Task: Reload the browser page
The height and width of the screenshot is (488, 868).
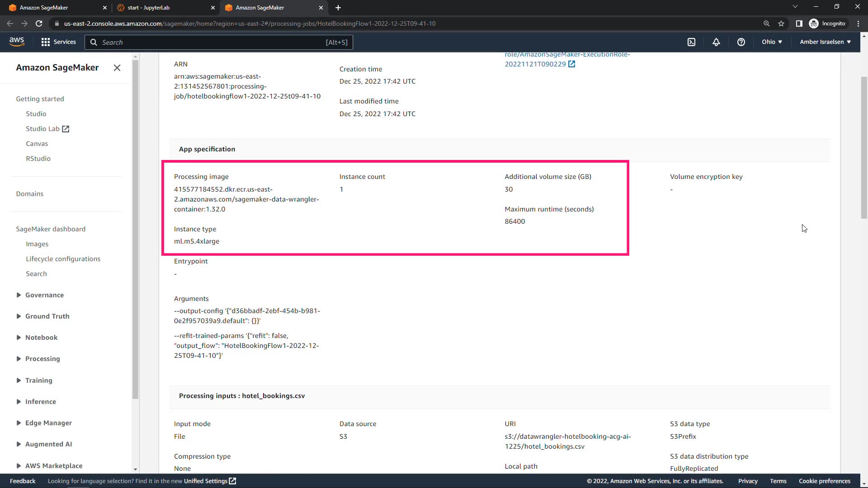Action: [x=39, y=23]
